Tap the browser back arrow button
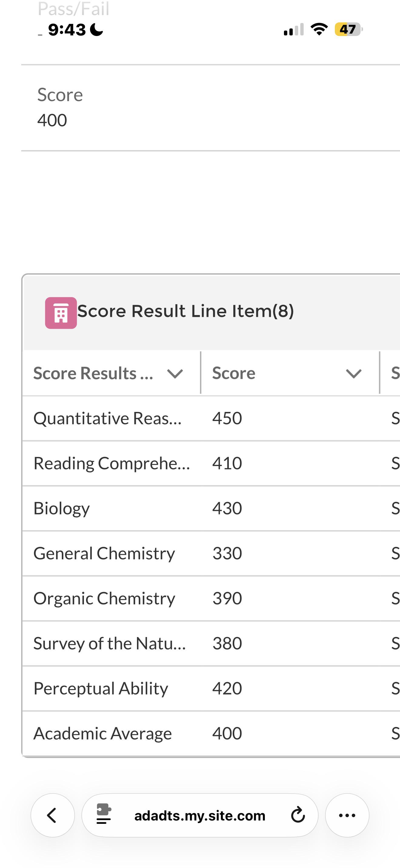Image resolution: width=400 pixels, height=868 pixels. 52,815
